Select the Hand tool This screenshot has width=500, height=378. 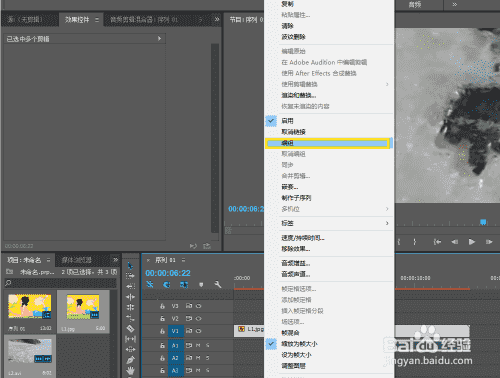130,370
